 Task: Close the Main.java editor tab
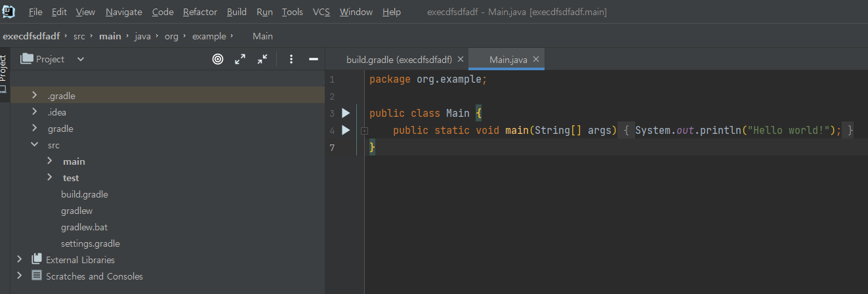[x=536, y=59]
